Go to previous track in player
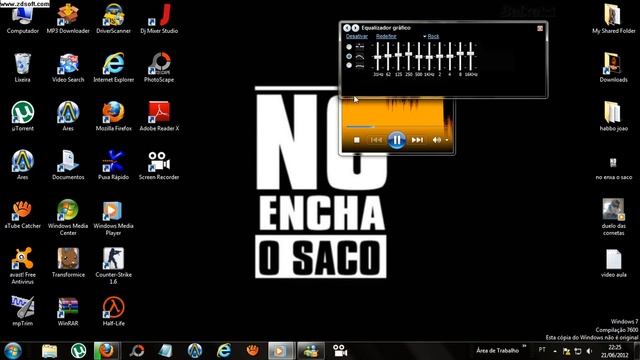This screenshot has height=360, width=640. click(x=376, y=140)
